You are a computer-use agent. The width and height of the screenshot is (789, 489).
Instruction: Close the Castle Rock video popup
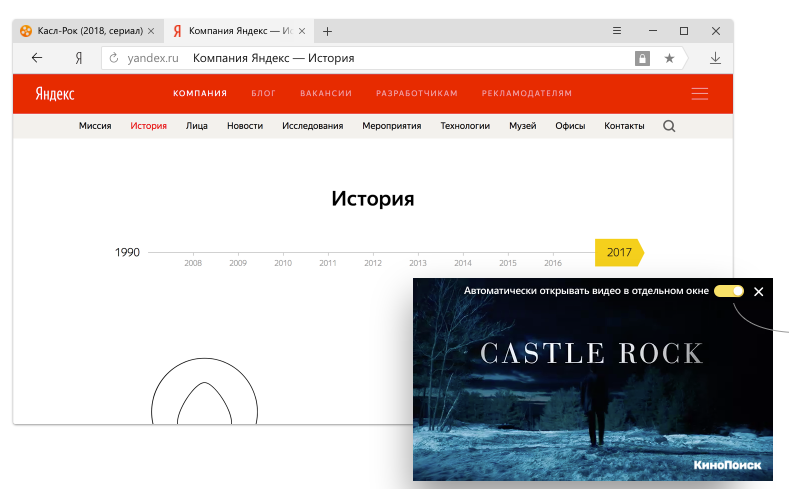tap(759, 291)
